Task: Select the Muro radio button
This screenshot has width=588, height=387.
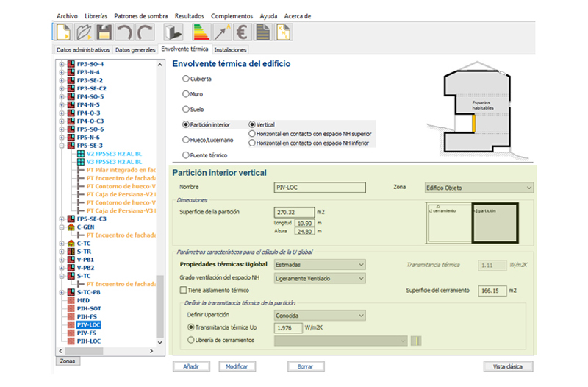Action: click(x=186, y=94)
